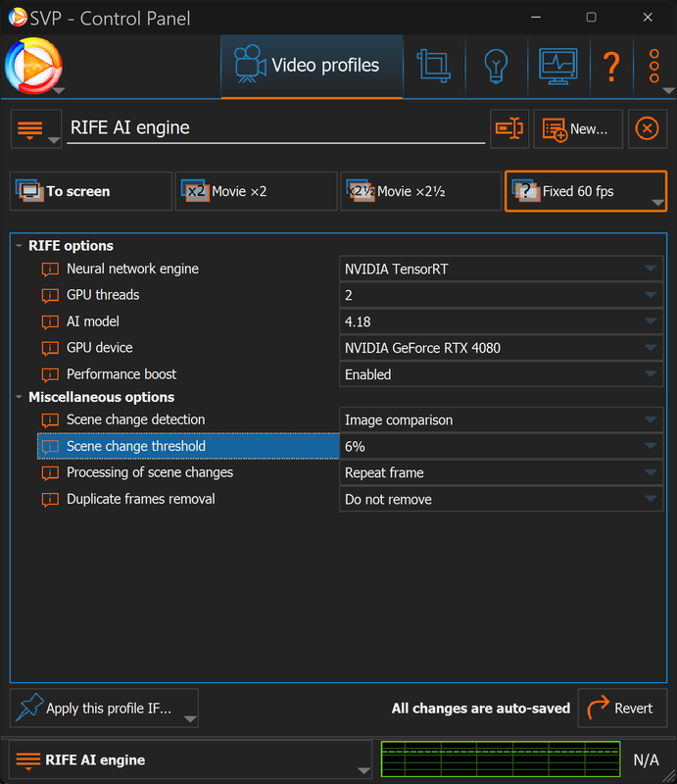Screen dimensions: 677x784
Task: Minimize the SVP Control Panel window
Action: pyautogui.click(x=536, y=17)
